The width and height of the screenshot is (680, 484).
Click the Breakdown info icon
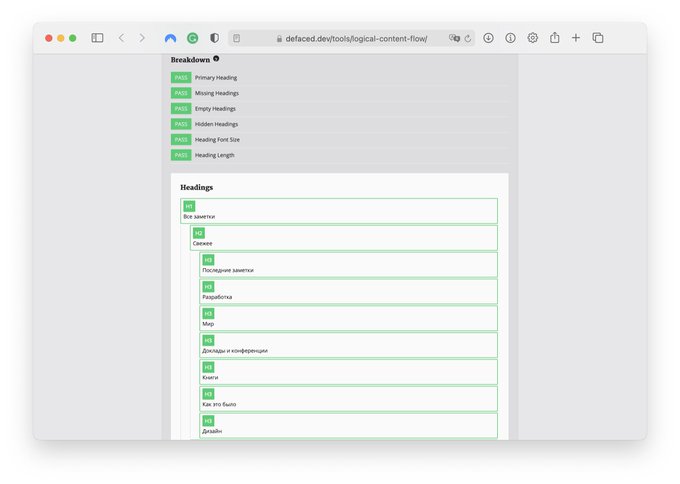(216, 59)
